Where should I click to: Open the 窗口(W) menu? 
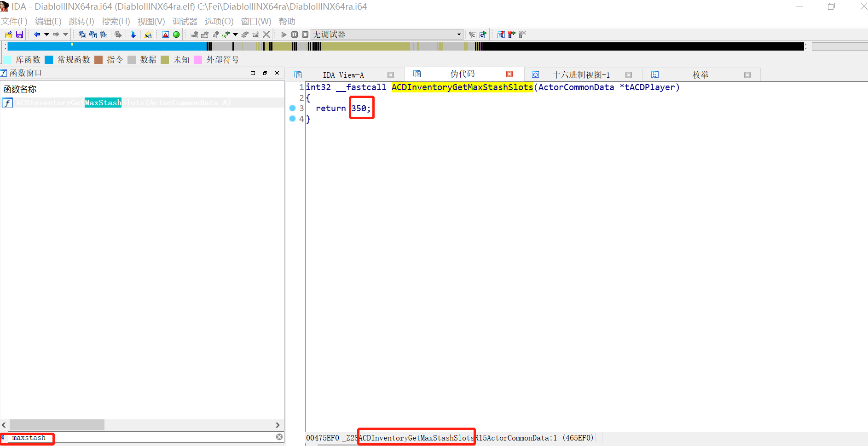(x=256, y=21)
